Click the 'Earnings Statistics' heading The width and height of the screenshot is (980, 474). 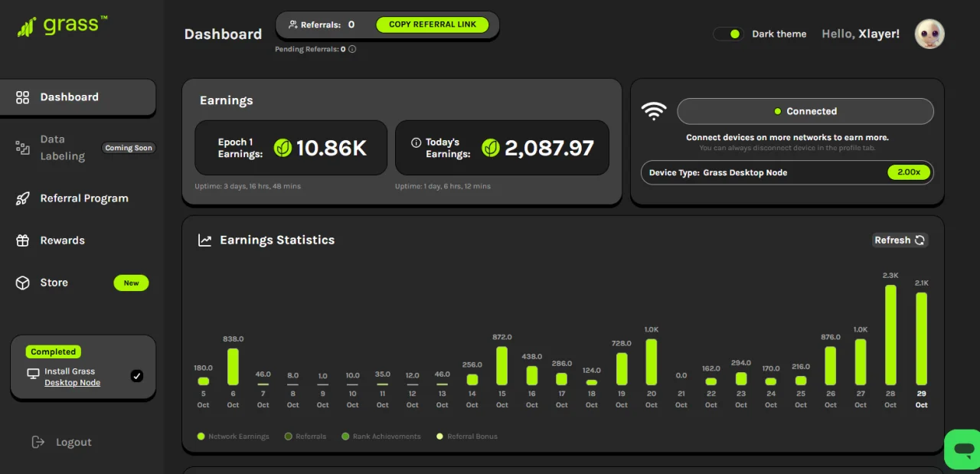[x=277, y=240]
